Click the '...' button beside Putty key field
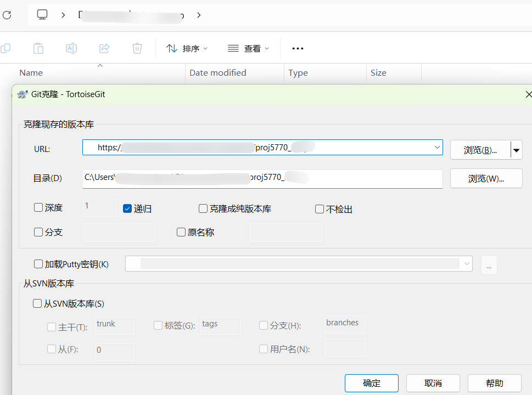The height and width of the screenshot is (395, 532). (x=489, y=264)
